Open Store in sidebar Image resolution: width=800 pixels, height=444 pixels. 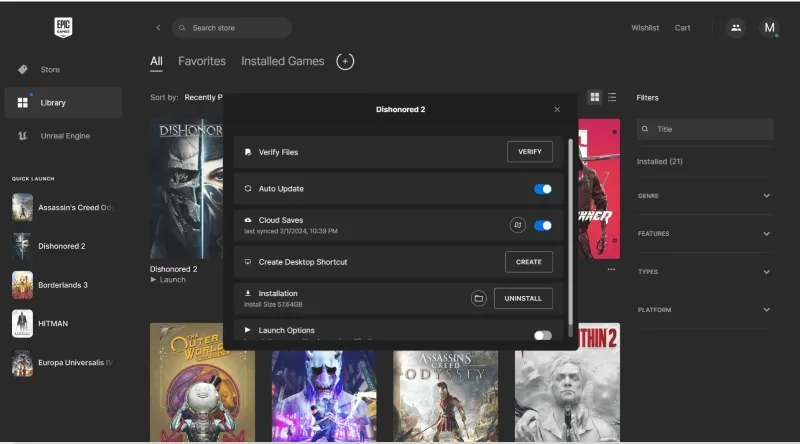(63, 69)
